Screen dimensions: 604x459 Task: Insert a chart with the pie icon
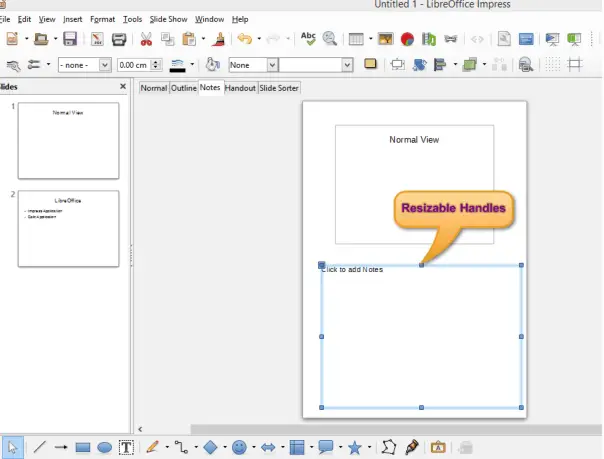pyautogui.click(x=407, y=39)
